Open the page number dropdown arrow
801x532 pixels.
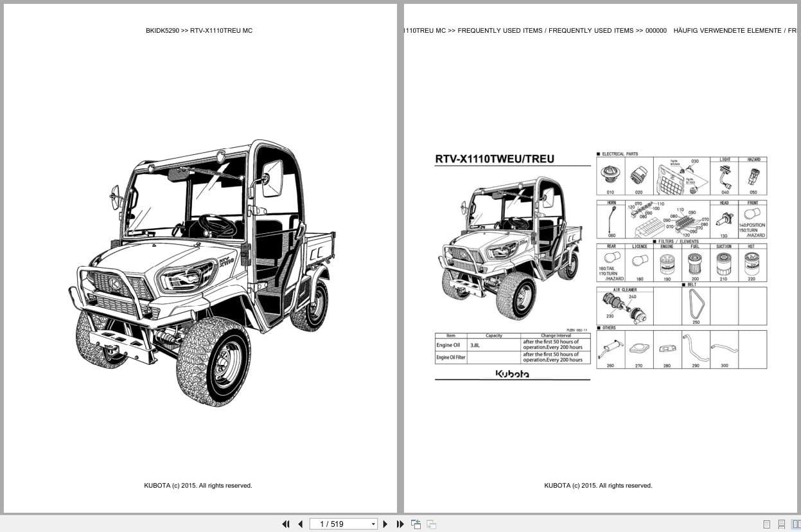click(x=373, y=524)
